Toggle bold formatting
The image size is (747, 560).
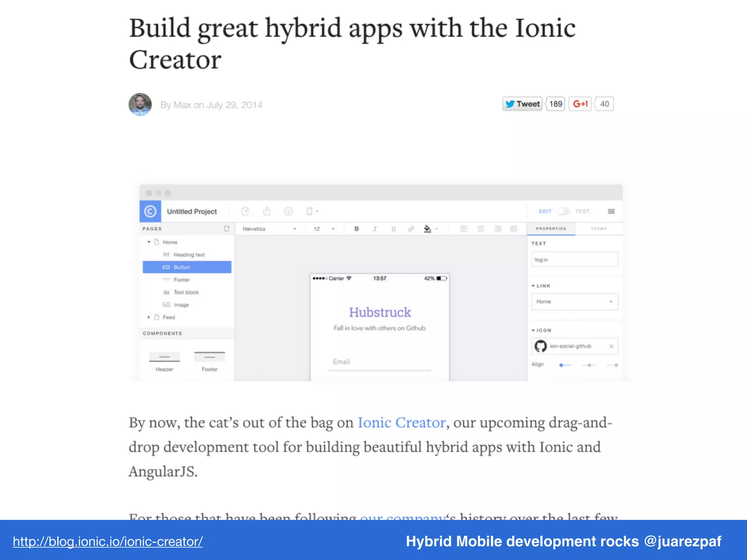(x=357, y=229)
